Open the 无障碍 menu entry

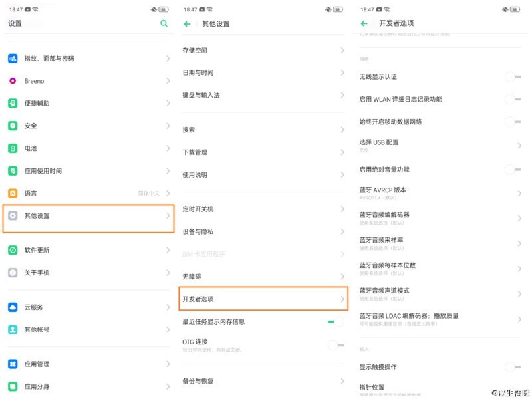tap(263, 277)
